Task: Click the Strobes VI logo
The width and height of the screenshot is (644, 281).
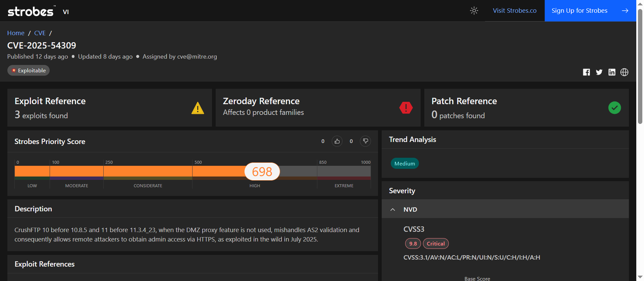Action: coord(38,11)
